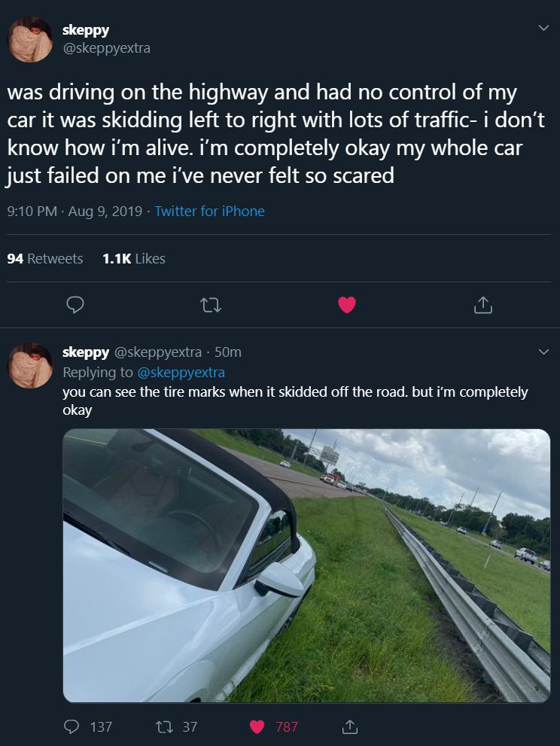The image size is (560, 746).
Task: Open the main tweet's options chevron
Action: pyautogui.click(x=543, y=28)
